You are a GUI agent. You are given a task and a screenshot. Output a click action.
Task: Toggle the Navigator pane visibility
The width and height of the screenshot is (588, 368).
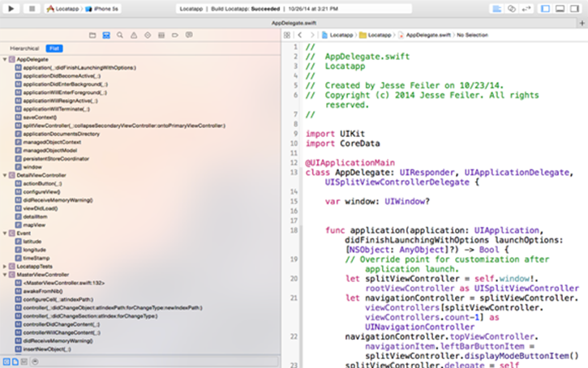point(545,9)
